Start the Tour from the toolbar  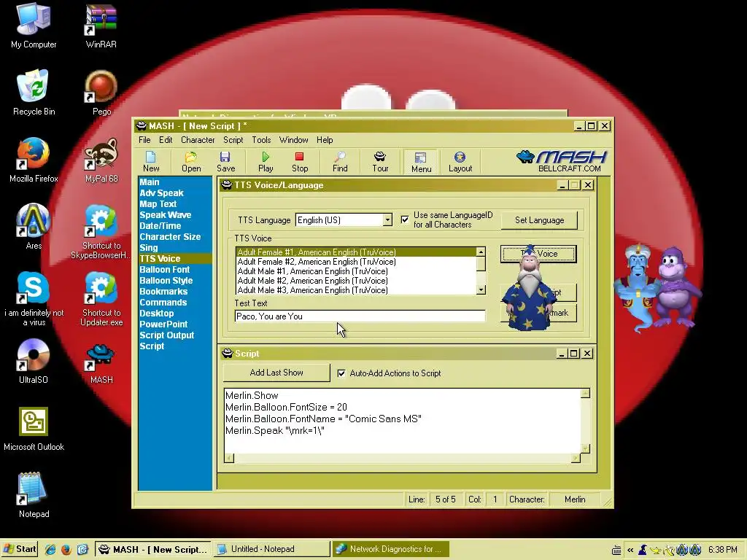tap(380, 161)
